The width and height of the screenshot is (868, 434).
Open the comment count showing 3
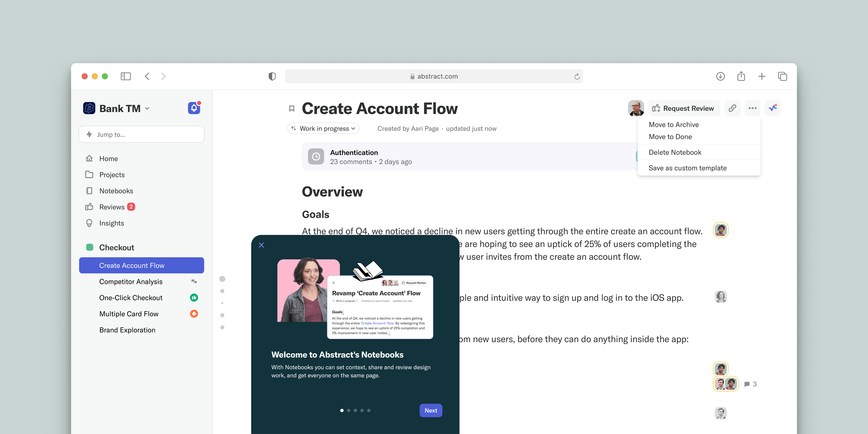[750, 384]
